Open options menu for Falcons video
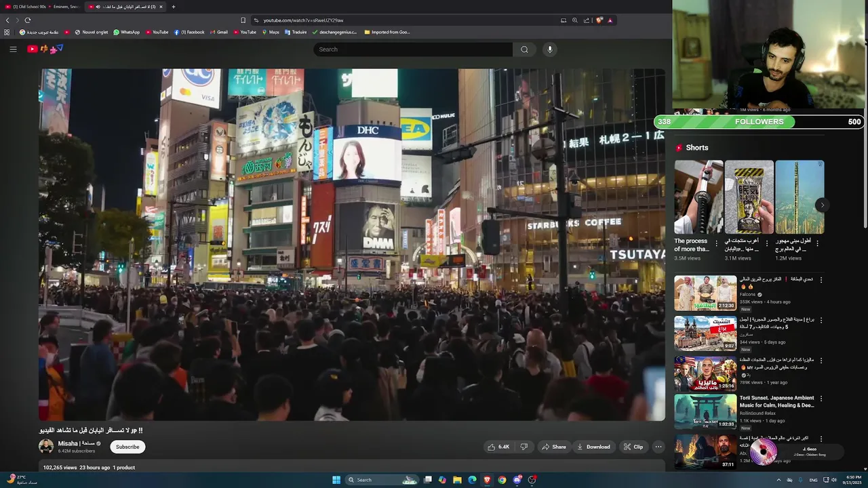The image size is (868, 488). [821, 279]
